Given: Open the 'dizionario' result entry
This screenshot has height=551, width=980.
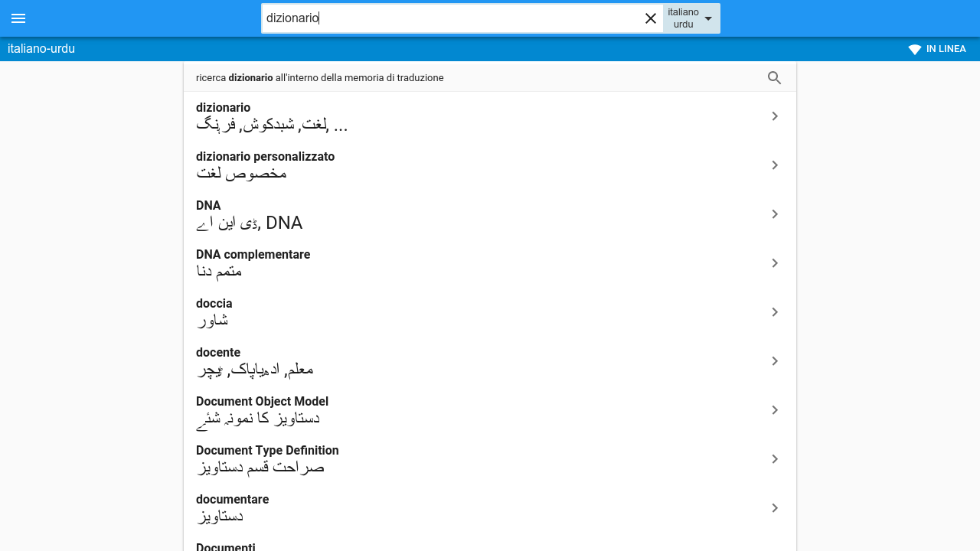Looking at the screenshot, I should click(x=490, y=116).
